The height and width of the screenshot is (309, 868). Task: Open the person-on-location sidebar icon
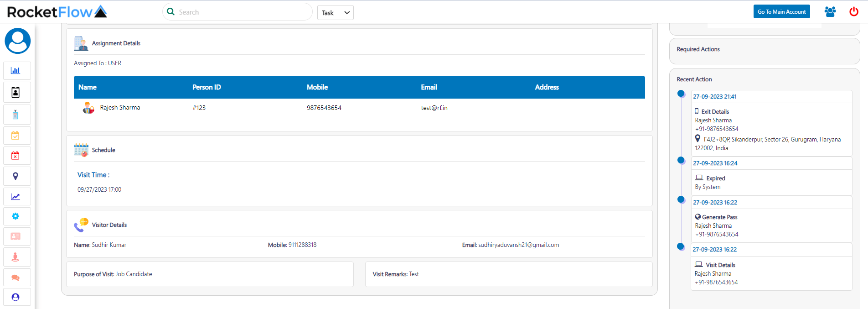15,257
